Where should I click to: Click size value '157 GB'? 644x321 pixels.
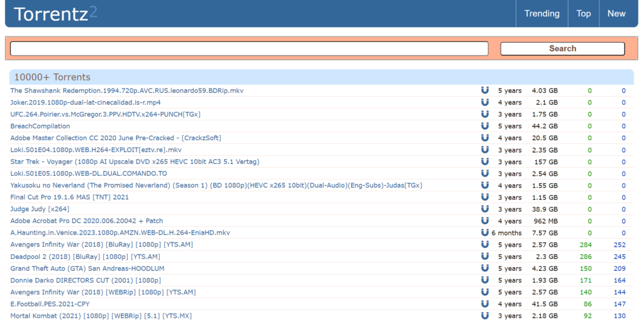pos(547,161)
